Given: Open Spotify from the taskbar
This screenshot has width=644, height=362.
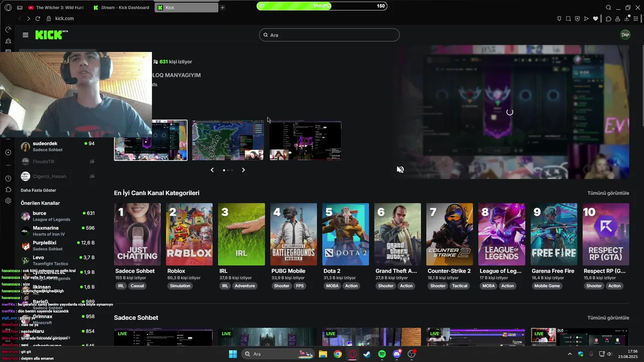Looking at the screenshot, I should tap(382, 354).
